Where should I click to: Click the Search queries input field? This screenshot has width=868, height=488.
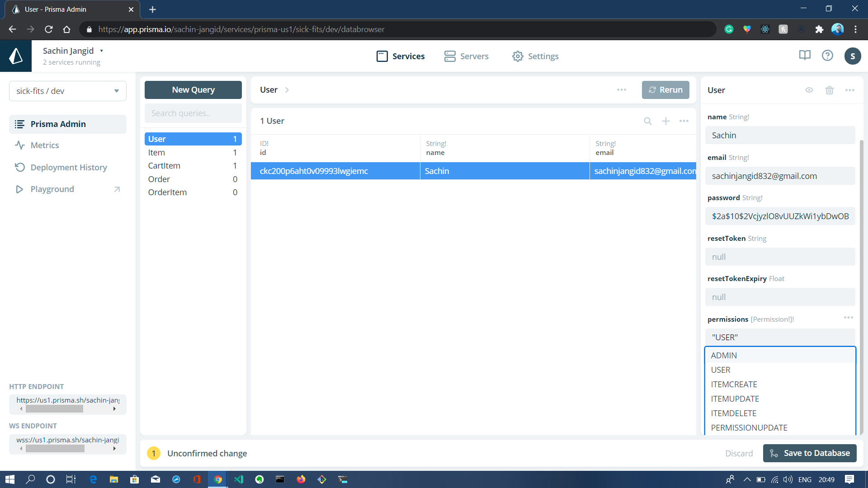pos(193,113)
